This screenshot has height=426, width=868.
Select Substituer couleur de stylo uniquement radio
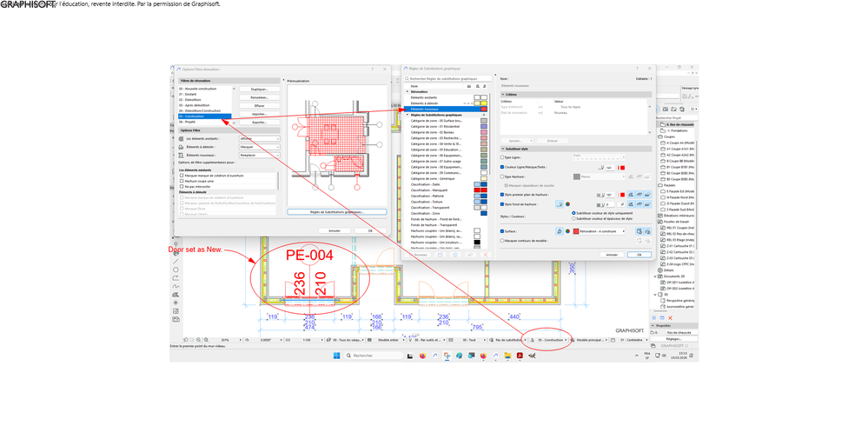pos(573,213)
